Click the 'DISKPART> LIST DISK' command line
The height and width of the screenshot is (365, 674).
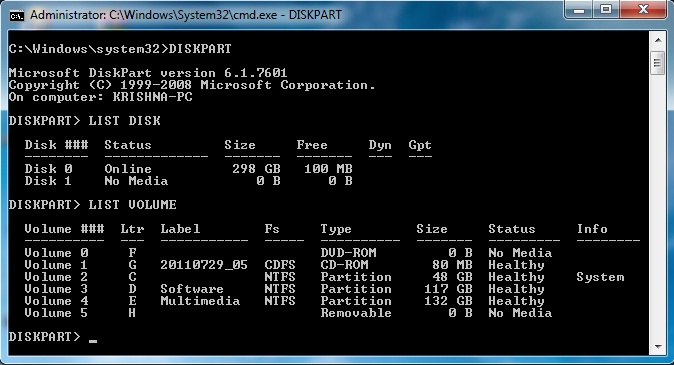point(85,121)
